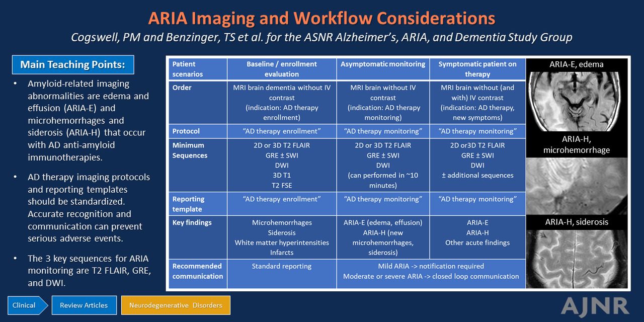Click the Clinical tag
This screenshot has width=644, height=322.
27,305
